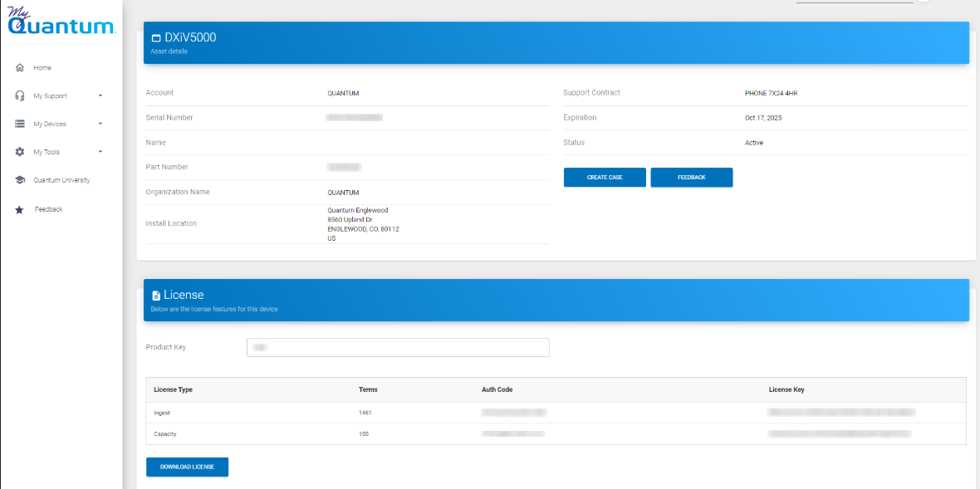Screen dimensions: 980x489
Task: Click the My Support headset icon
Action: point(20,96)
